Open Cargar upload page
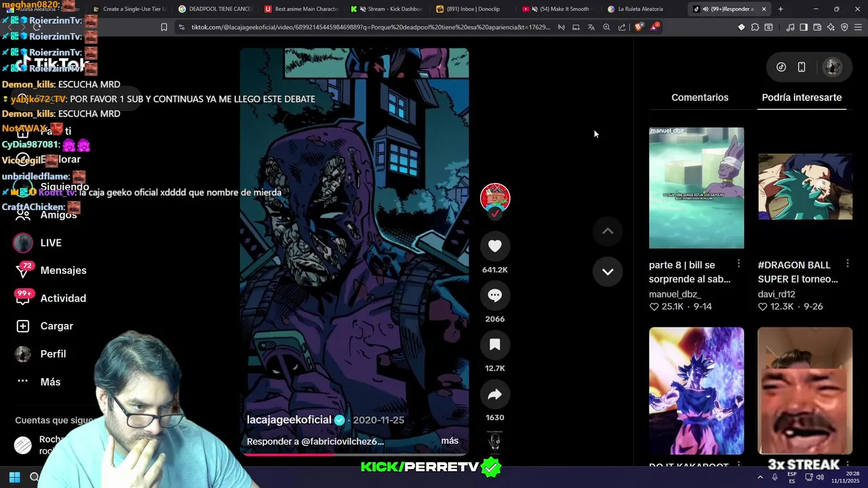This screenshot has width=868, height=488. (x=56, y=326)
